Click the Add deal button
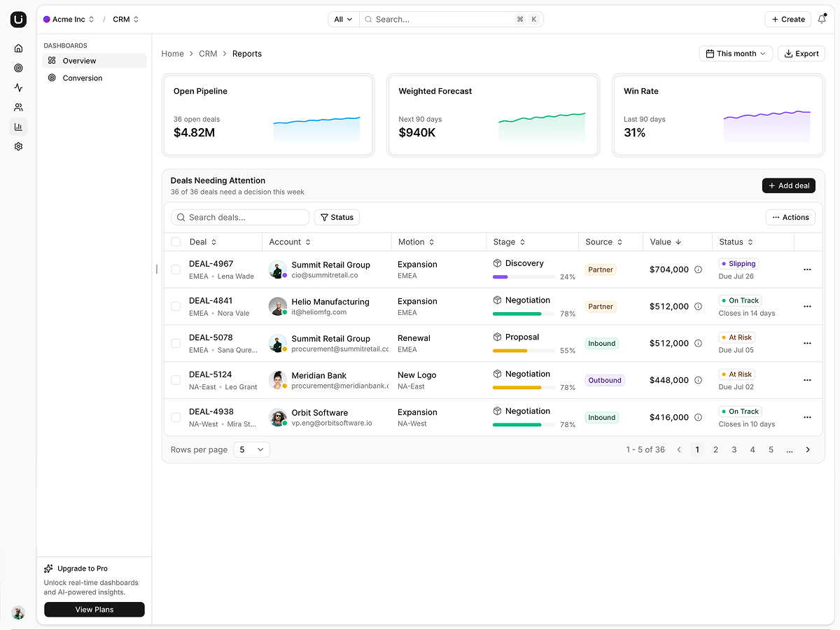The width and height of the screenshot is (840, 630). [789, 185]
